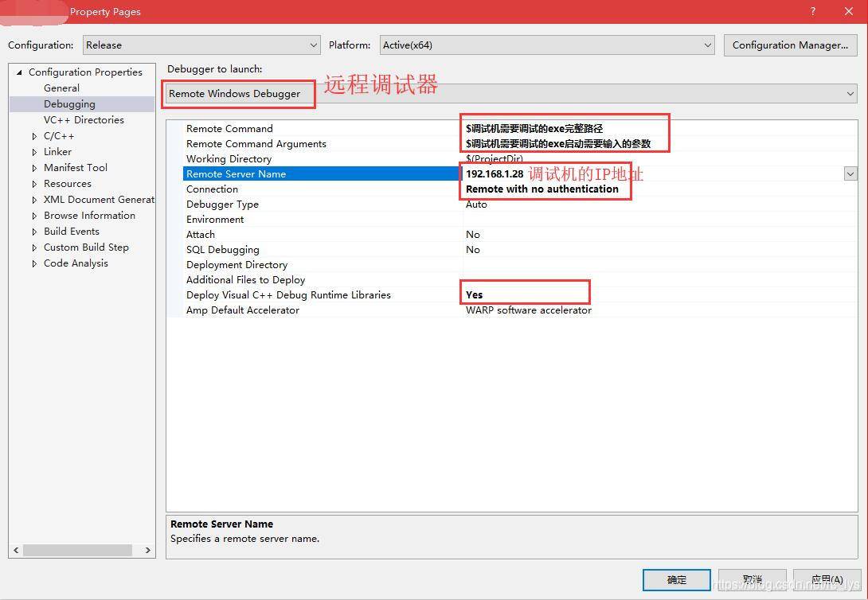
Task: Click the Yes value for runtime libraries
Action: (474, 294)
